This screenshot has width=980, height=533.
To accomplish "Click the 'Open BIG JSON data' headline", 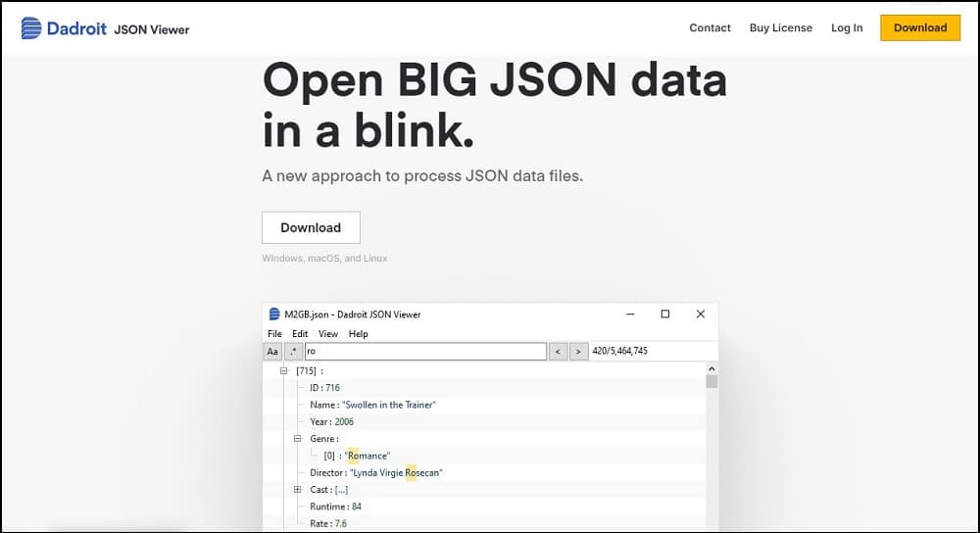I will click(x=494, y=80).
